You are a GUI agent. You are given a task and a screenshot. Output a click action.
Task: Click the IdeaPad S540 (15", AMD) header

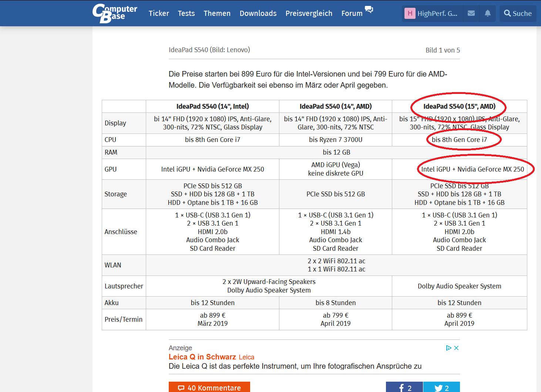pos(459,107)
